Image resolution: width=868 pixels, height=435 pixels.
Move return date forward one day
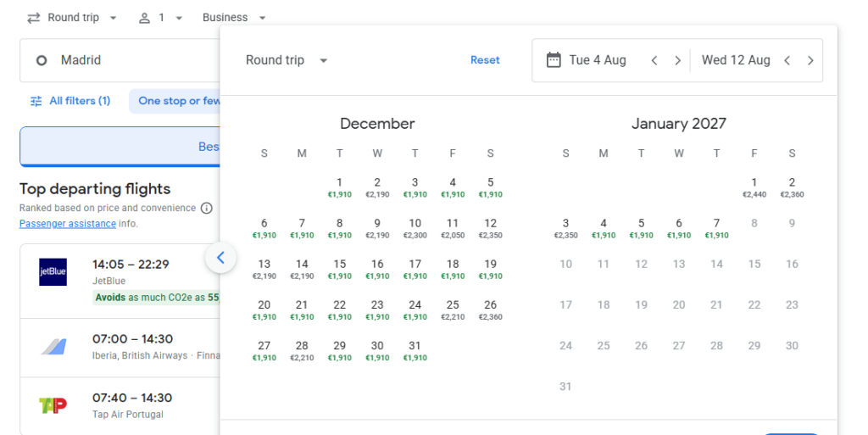tap(810, 60)
